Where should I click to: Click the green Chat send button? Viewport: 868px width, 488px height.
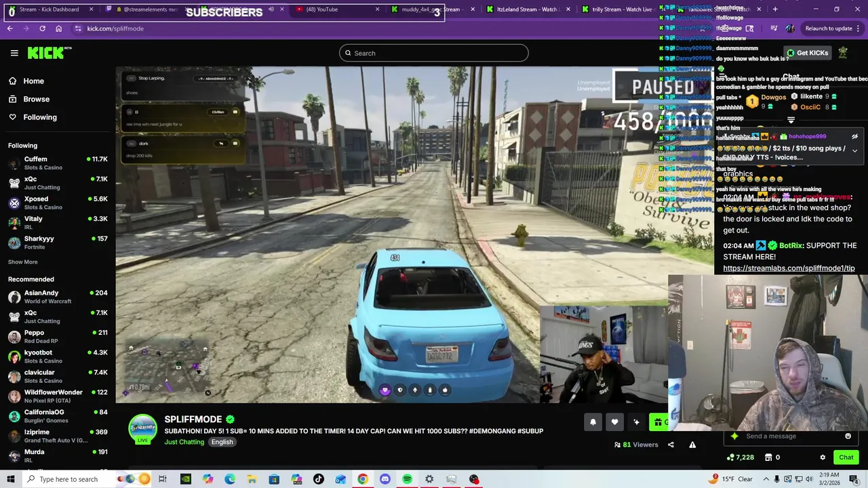tap(846, 457)
